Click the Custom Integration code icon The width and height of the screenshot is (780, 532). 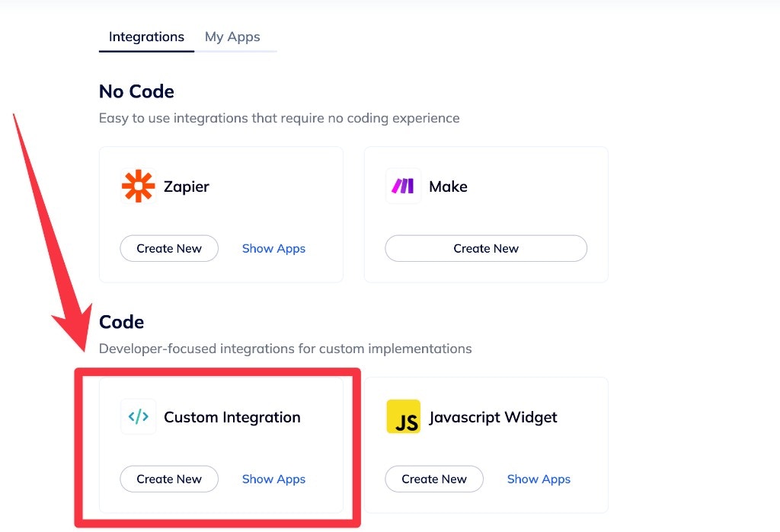(x=138, y=416)
